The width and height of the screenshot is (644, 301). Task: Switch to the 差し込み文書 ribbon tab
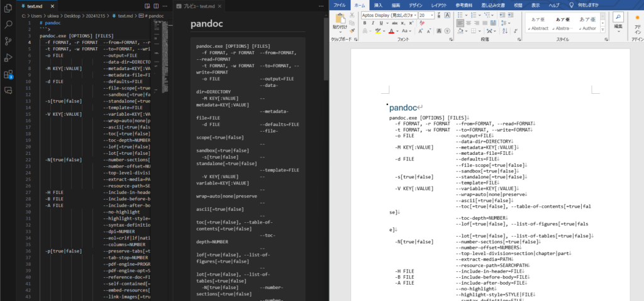coord(494,5)
